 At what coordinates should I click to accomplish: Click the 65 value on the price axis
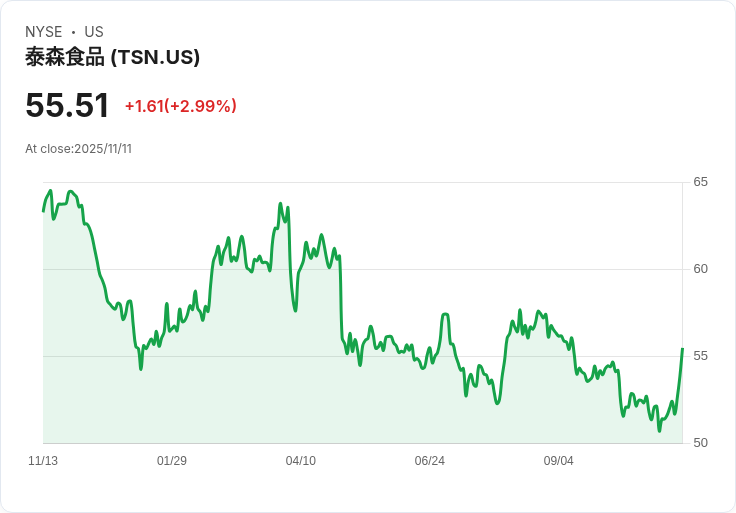pyautogui.click(x=700, y=182)
